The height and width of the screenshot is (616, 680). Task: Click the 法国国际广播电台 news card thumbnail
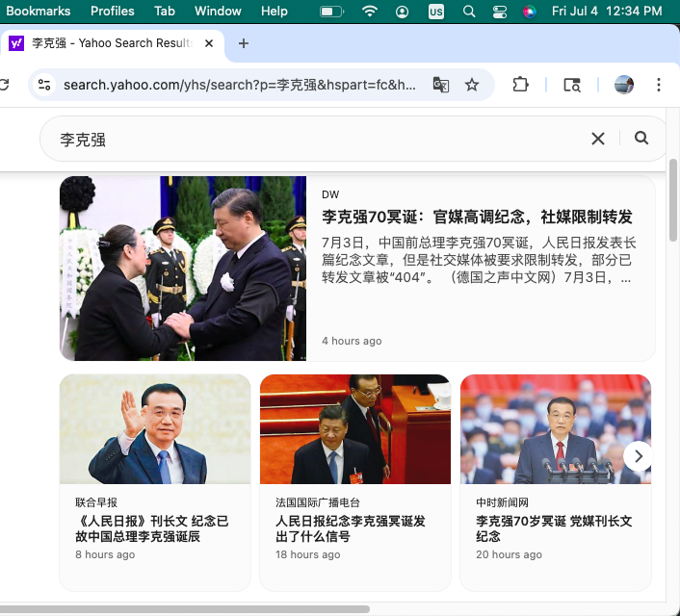pos(354,429)
